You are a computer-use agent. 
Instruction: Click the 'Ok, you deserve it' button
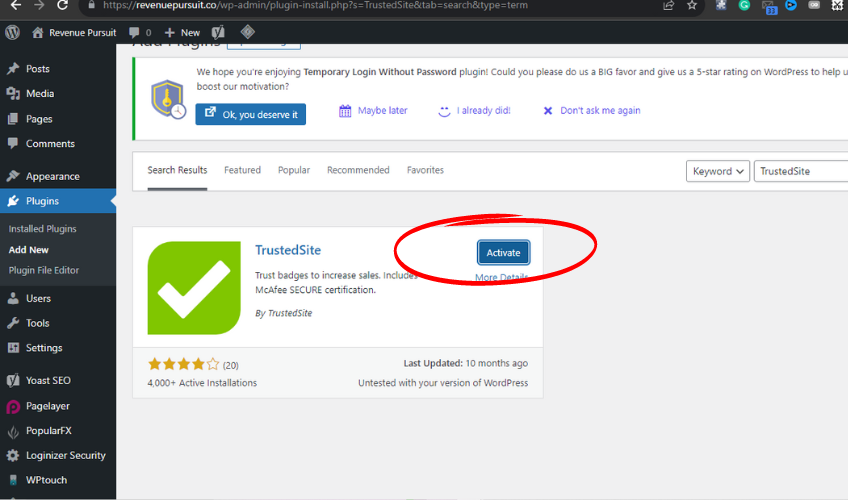point(250,114)
